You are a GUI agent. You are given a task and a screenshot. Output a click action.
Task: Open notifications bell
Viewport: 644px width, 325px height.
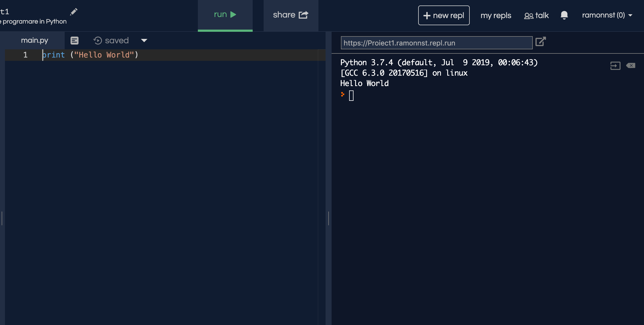click(x=564, y=15)
